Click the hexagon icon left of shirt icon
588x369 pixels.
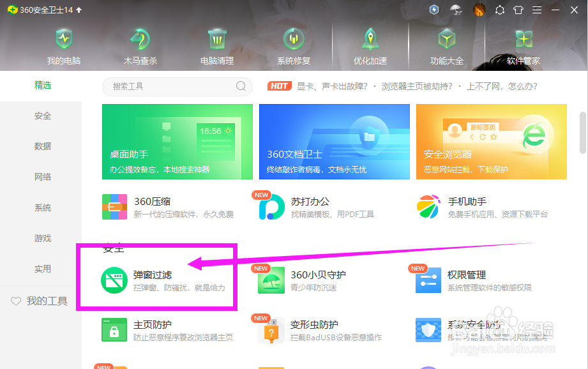[x=499, y=10]
